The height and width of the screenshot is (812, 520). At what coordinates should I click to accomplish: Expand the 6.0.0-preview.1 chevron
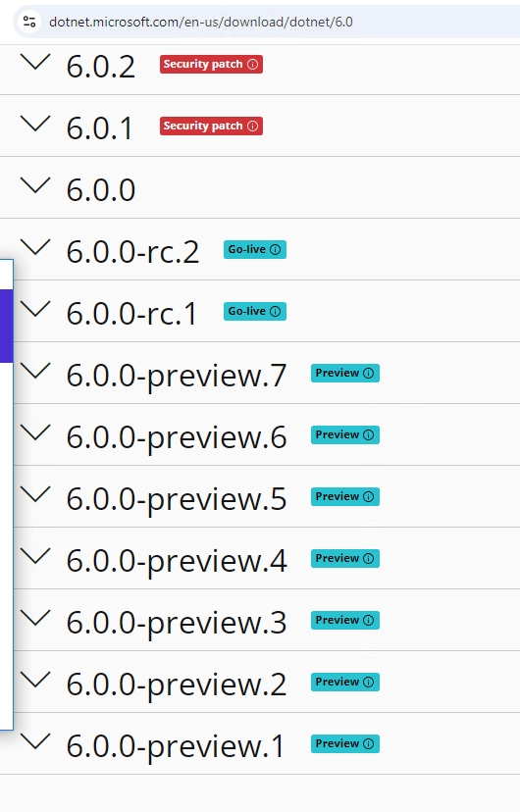(35, 741)
